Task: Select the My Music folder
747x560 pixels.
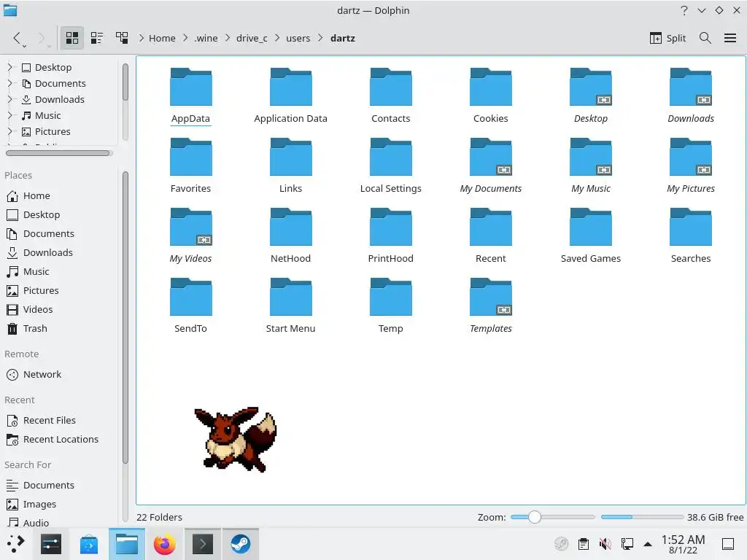Action: 591,166
